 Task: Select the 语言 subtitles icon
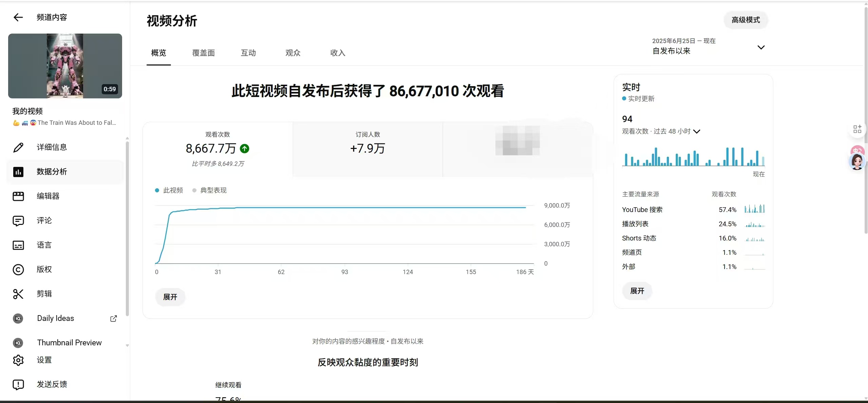pos(18,245)
